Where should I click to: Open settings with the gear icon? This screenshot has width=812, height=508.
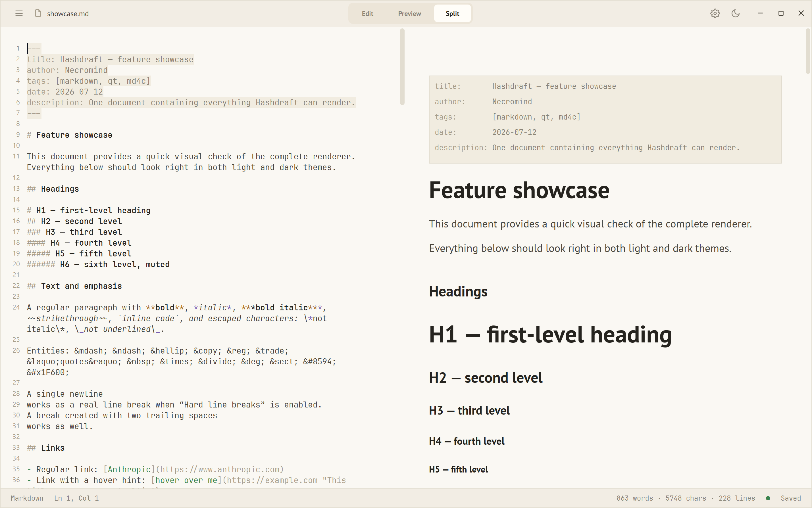pyautogui.click(x=715, y=13)
